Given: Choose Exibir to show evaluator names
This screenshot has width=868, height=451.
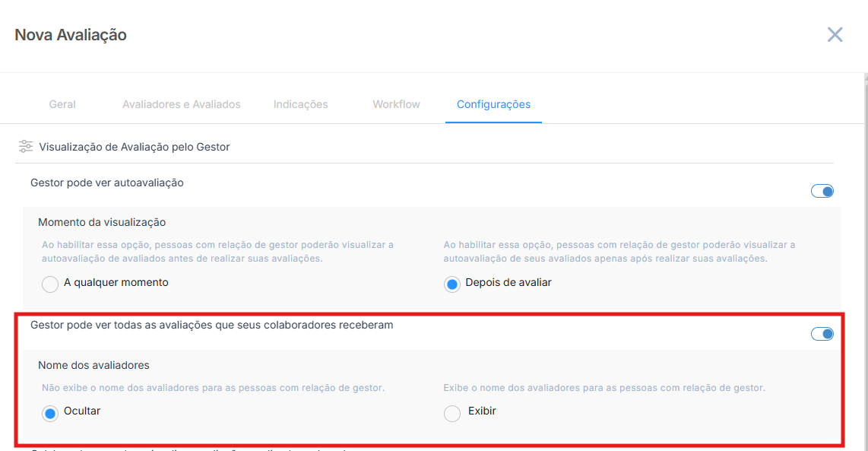Looking at the screenshot, I should point(452,413).
